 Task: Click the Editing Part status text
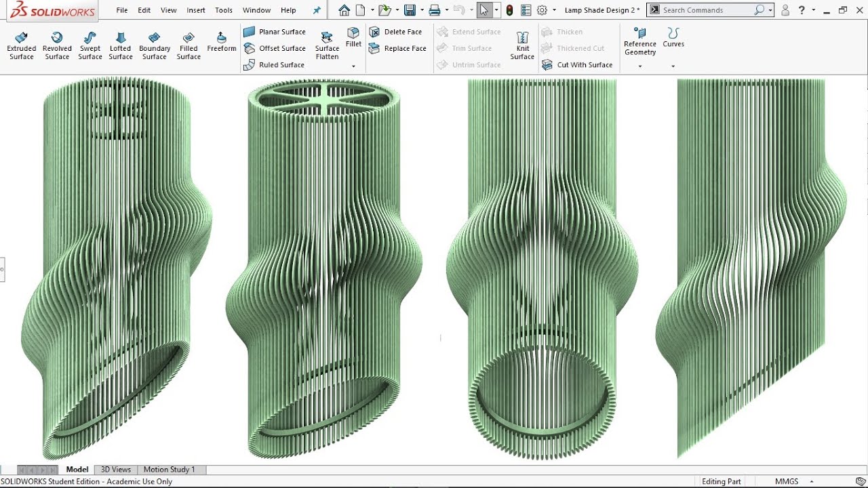pyautogui.click(x=722, y=481)
